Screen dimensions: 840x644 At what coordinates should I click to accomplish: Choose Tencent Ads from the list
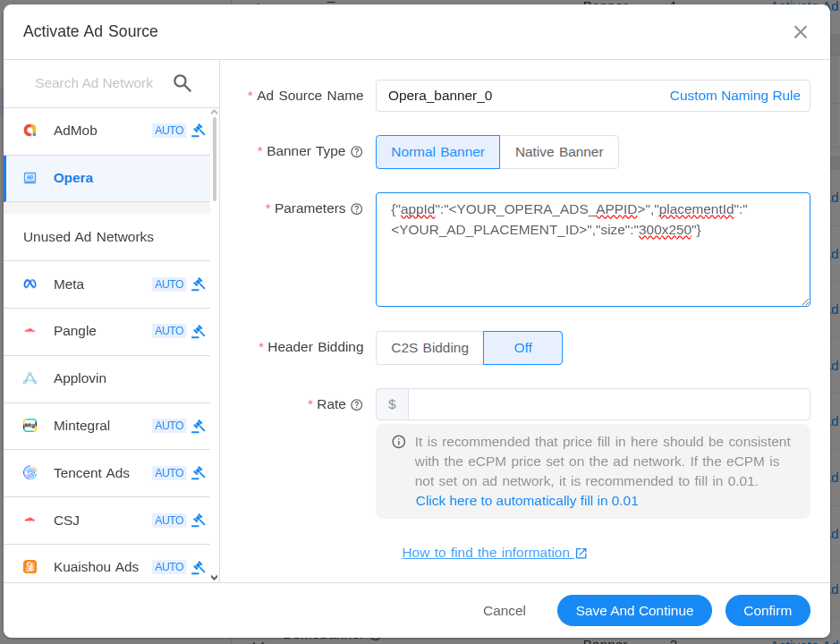coord(107,473)
